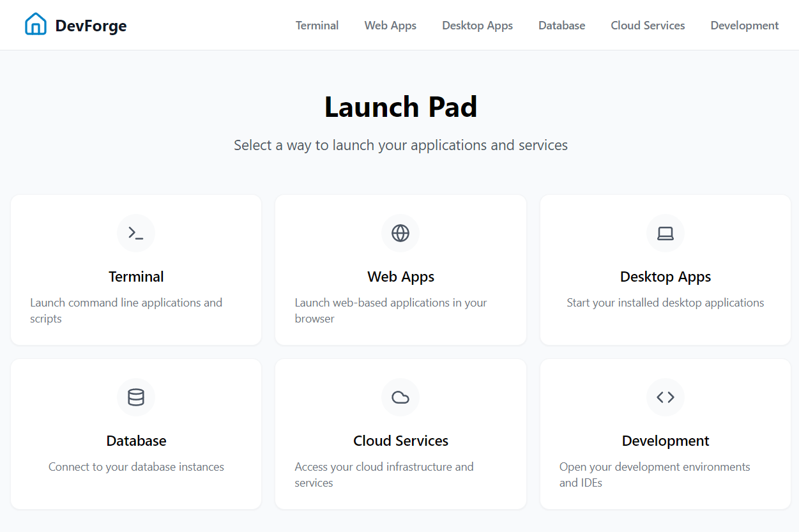The height and width of the screenshot is (532, 799).
Task: Click the "Launch command line applications and scripts" text
Action: (x=126, y=310)
